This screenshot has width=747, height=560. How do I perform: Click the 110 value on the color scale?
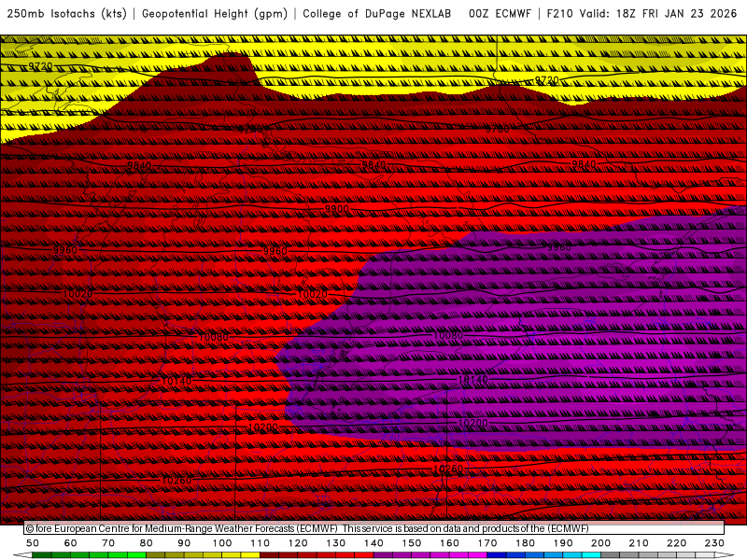coord(260,543)
